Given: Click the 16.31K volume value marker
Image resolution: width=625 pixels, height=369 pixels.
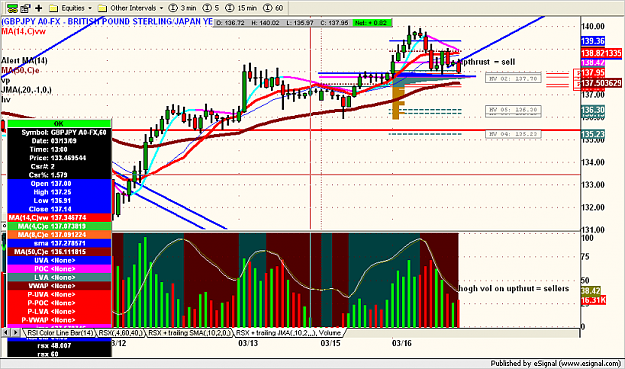Looking at the screenshot, I should click(594, 300).
